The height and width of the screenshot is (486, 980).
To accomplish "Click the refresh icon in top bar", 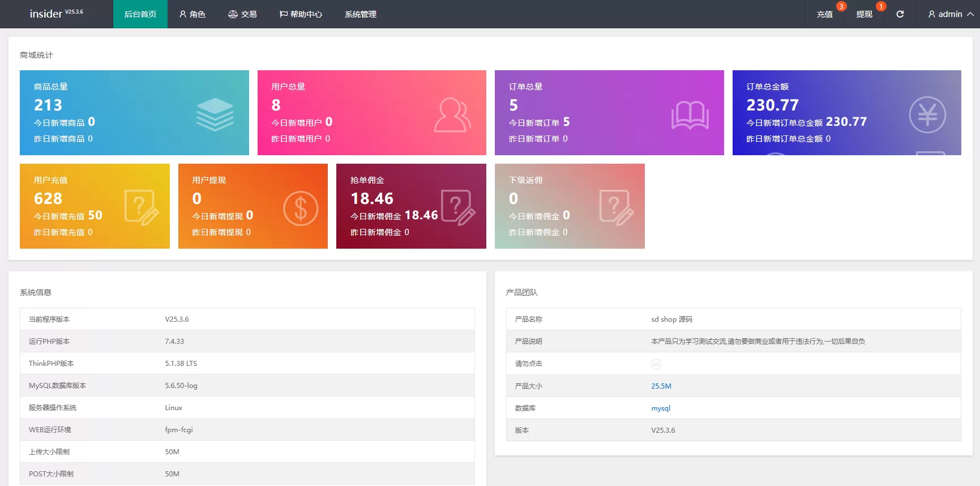I will 900,14.
